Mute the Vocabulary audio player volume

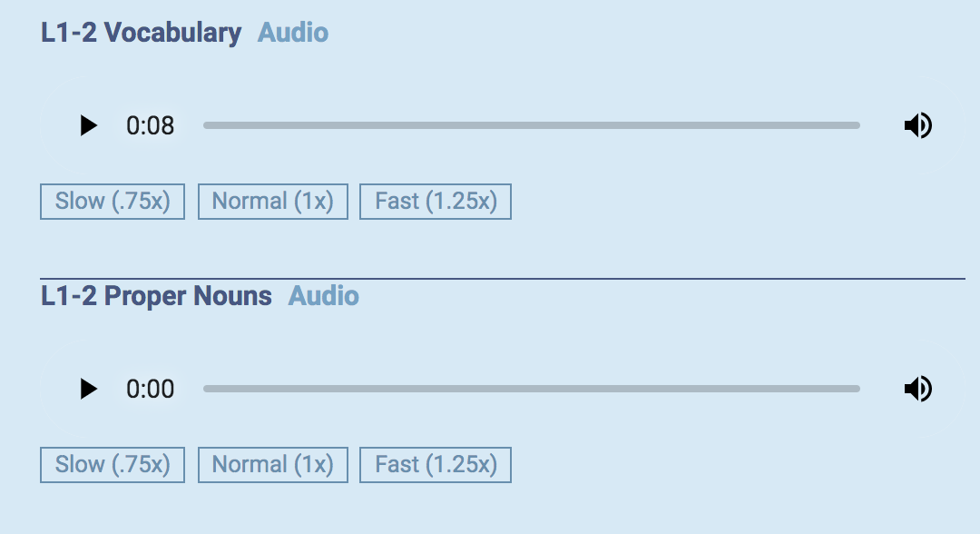(x=918, y=125)
